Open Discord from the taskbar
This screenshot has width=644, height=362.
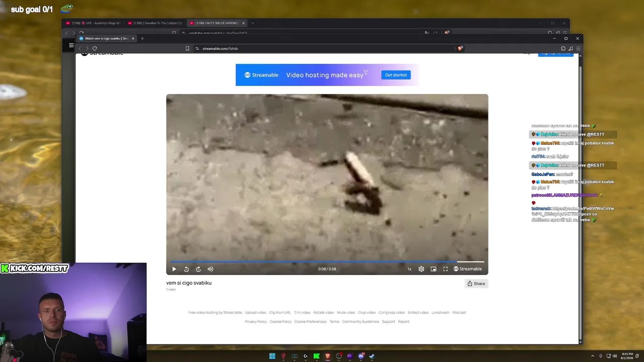click(x=361, y=356)
